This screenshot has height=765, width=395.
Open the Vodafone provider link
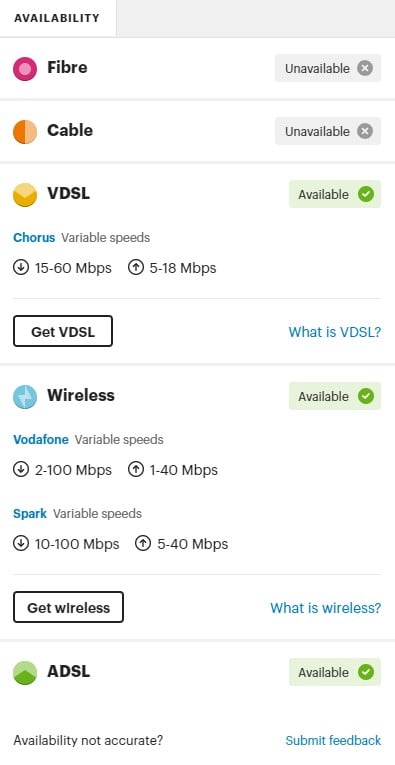pyautogui.click(x=41, y=440)
